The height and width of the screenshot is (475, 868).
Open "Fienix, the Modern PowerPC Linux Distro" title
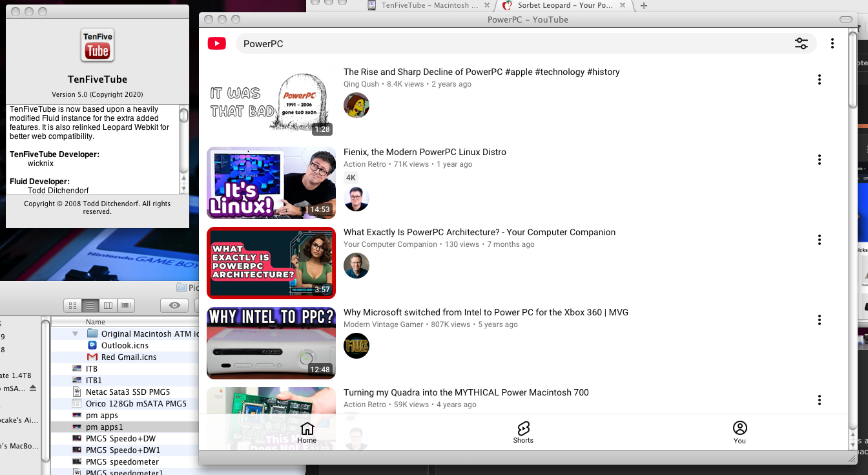coord(425,152)
